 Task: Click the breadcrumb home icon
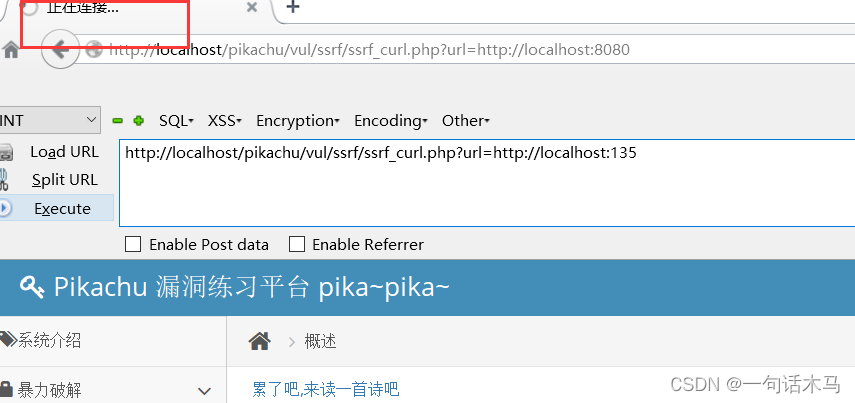[260, 341]
